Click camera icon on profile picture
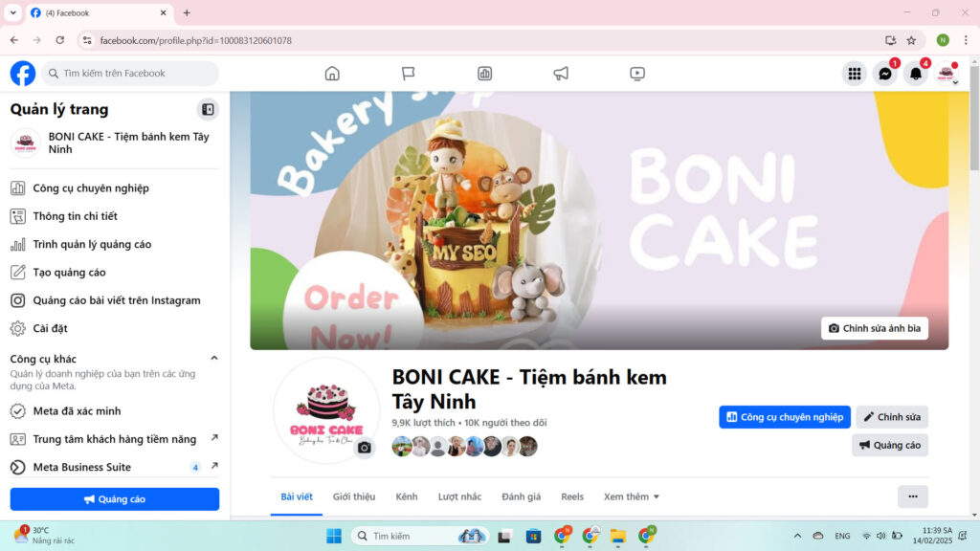The height and width of the screenshot is (551, 980). click(x=364, y=448)
